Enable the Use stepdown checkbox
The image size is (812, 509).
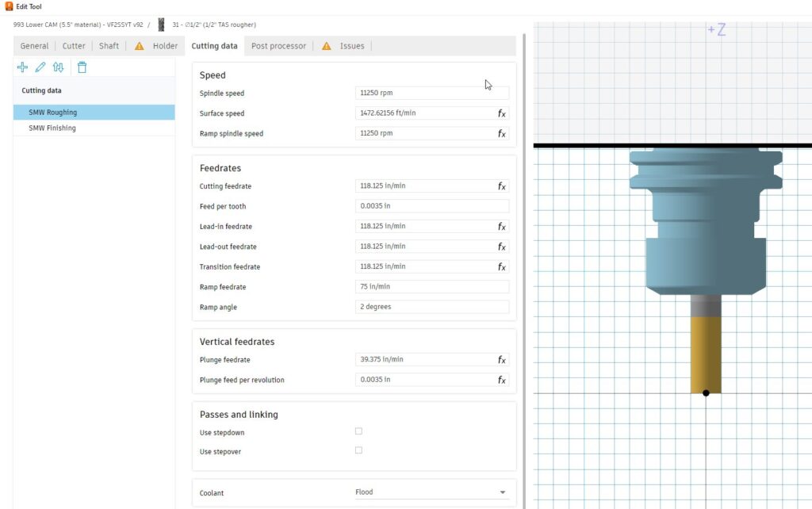[x=358, y=431]
